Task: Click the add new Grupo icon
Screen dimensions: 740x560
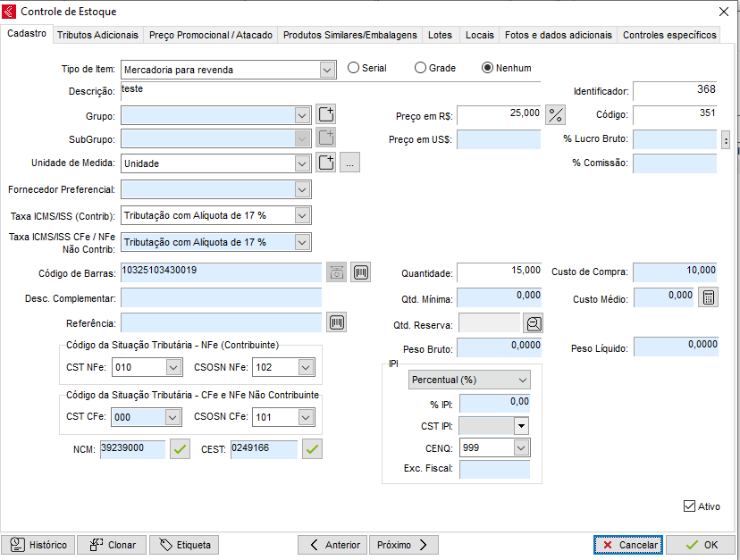Action: (x=326, y=114)
